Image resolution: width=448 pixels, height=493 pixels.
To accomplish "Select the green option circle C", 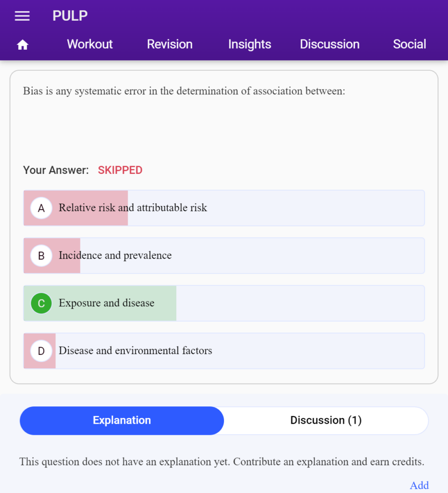I will point(41,303).
